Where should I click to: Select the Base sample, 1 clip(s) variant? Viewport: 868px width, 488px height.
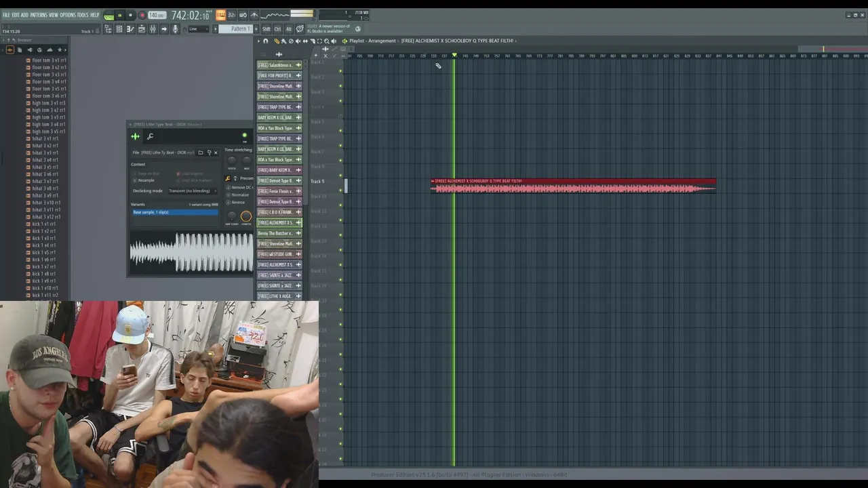175,212
